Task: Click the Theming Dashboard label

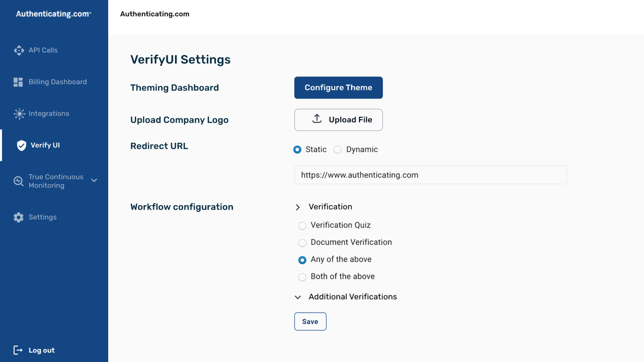Action: tap(175, 87)
